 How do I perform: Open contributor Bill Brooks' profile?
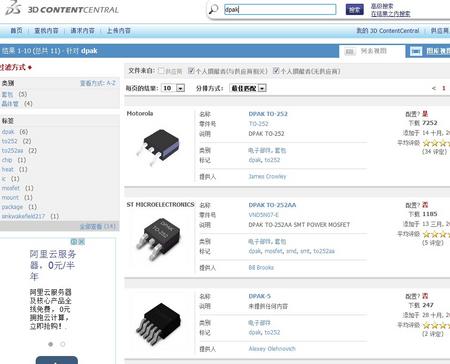[261, 267]
